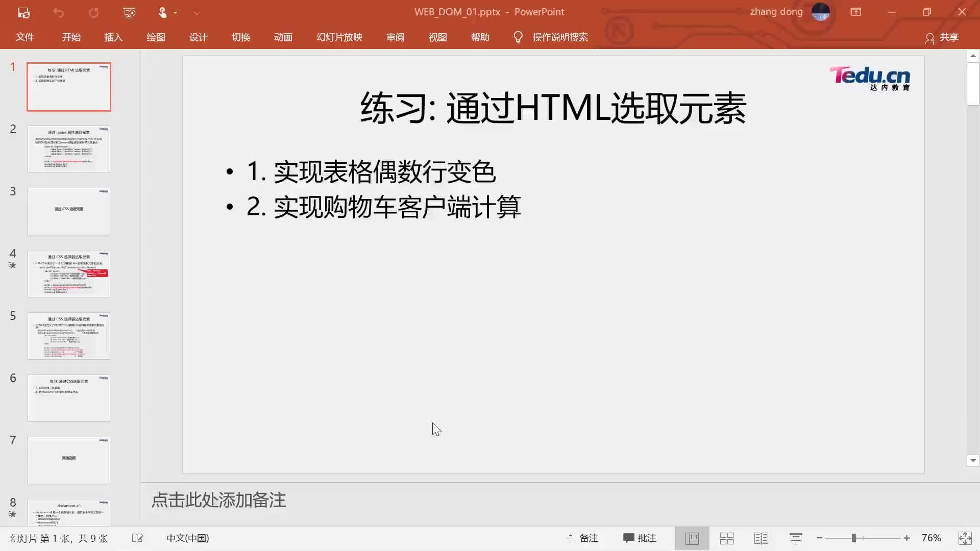The width and height of the screenshot is (980, 551).
Task: Click slide title 练习: 通过HTML选取元素
Action: coord(553,108)
